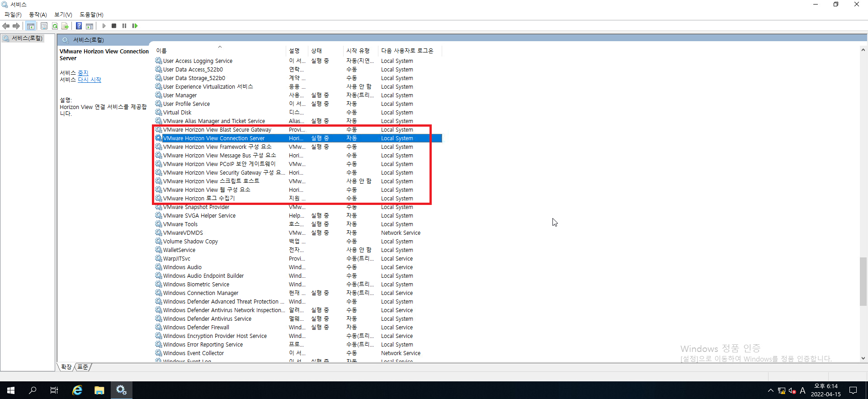Select the VMware Tools service
The image size is (868, 399).
point(298,224)
